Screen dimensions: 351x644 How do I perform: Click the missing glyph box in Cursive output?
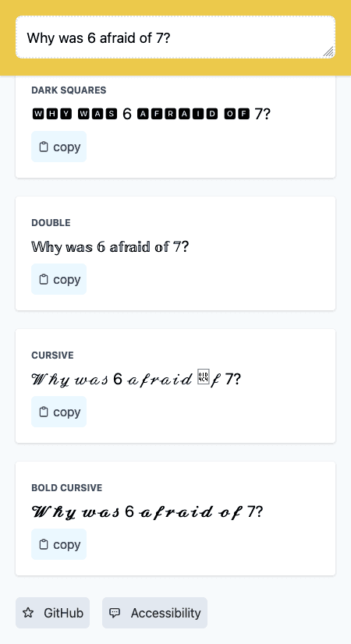click(204, 377)
